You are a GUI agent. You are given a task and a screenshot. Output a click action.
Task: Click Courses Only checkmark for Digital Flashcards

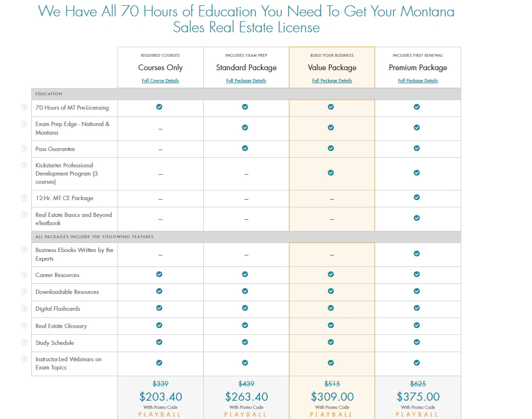pyautogui.click(x=160, y=308)
